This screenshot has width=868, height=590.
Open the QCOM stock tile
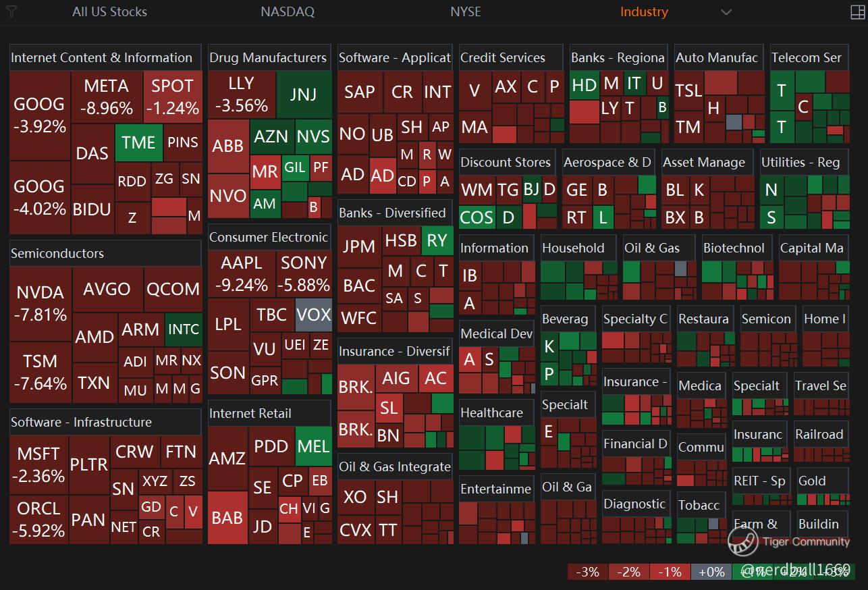pyautogui.click(x=173, y=290)
